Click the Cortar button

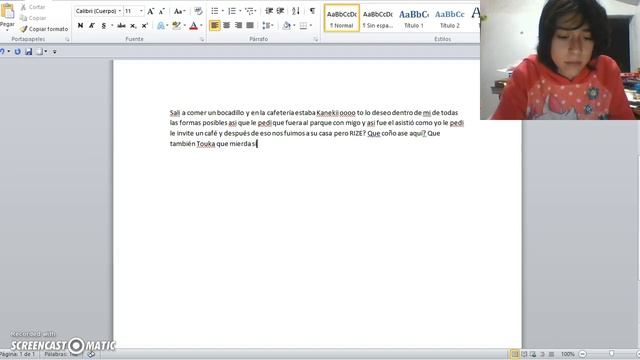click(33, 7)
